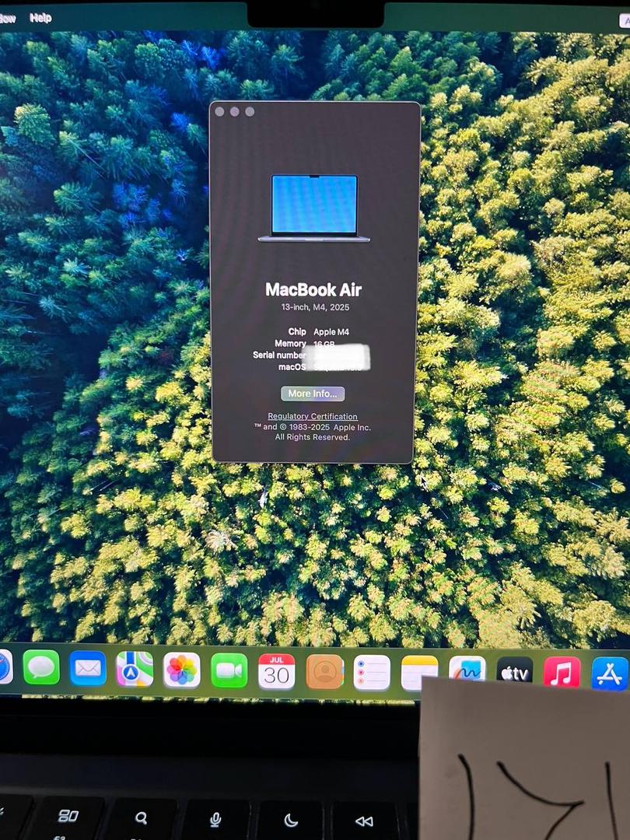Click the "macOS" label
Screen dimensions: 630x840
[x=292, y=366]
